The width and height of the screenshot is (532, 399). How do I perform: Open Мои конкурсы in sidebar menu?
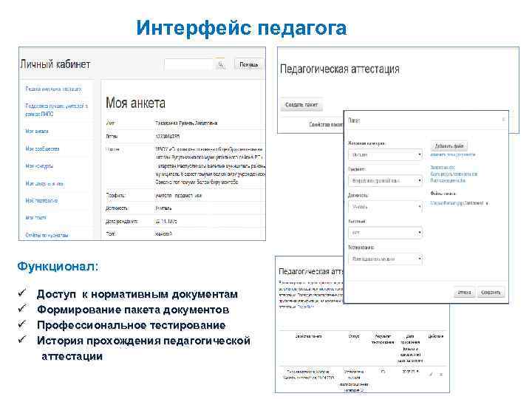tap(39, 166)
